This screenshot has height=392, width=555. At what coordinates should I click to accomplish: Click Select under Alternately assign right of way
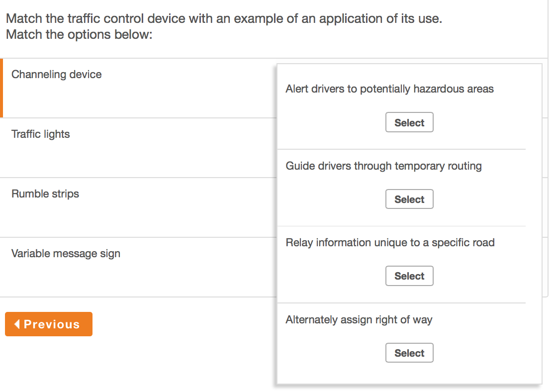click(x=409, y=353)
